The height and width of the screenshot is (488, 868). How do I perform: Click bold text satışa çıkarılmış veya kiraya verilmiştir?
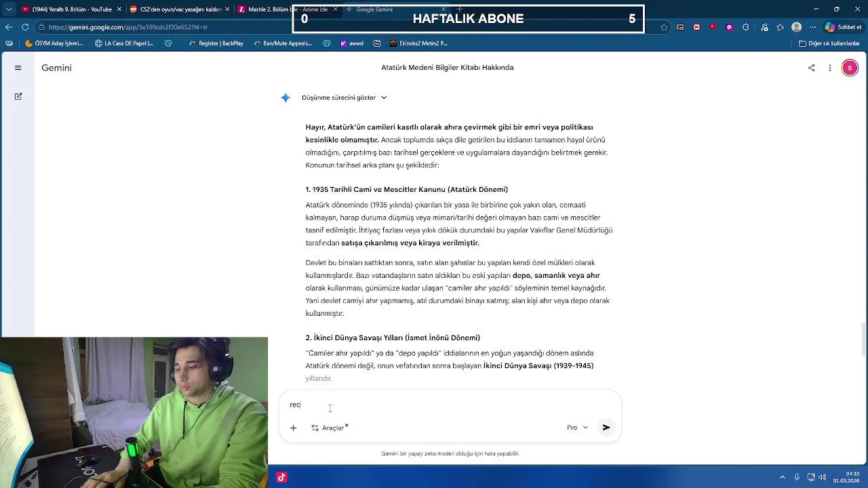(x=410, y=243)
